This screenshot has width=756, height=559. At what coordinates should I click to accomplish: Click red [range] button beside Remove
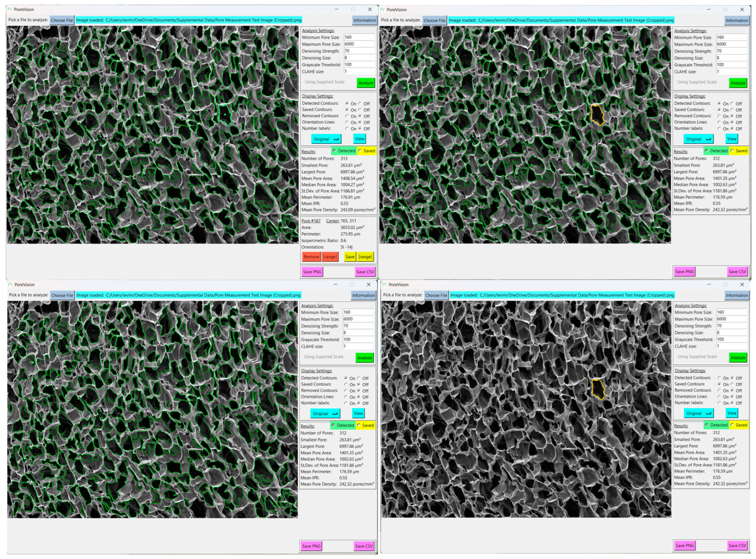330,257
